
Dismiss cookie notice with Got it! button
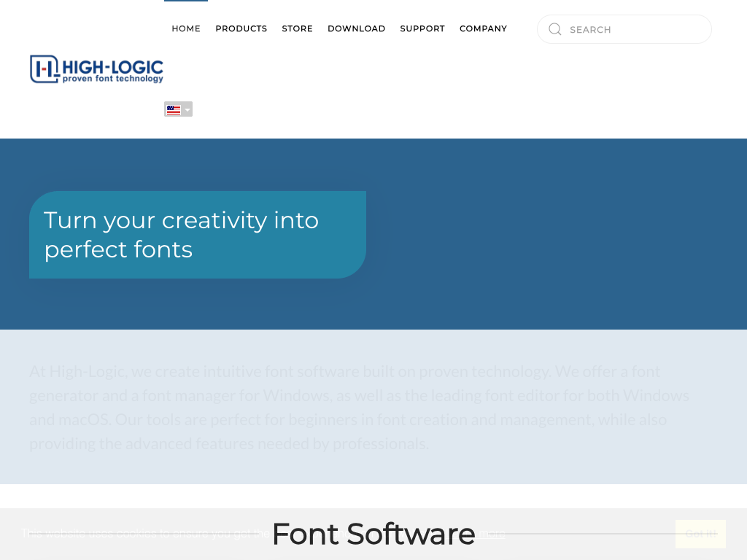pos(700,534)
